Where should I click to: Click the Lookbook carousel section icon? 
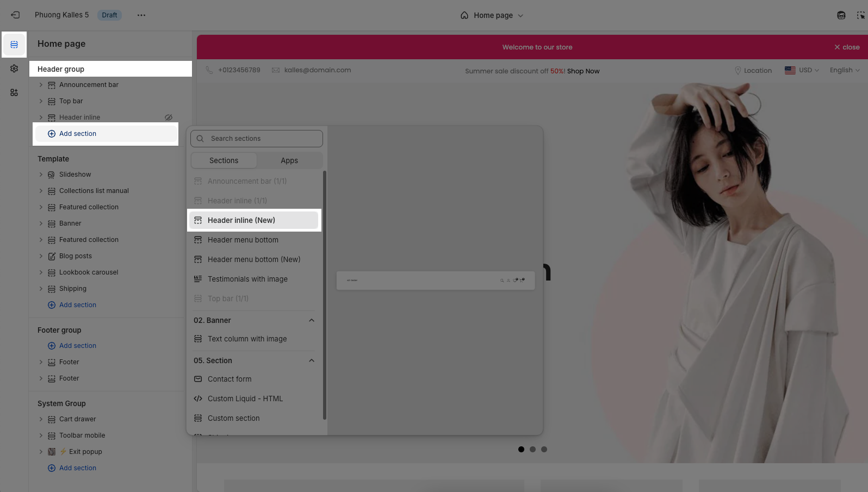pyautogui.click(x=52, y=272)
